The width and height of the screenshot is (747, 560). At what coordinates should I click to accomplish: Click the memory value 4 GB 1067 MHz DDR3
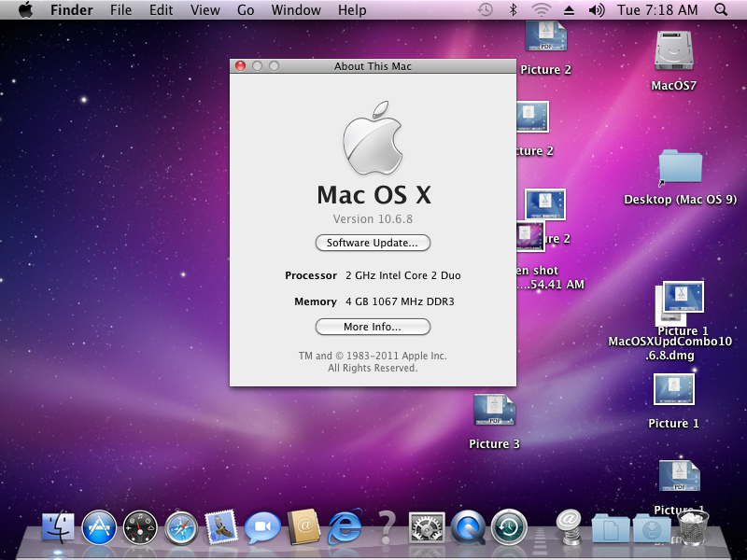401,301
